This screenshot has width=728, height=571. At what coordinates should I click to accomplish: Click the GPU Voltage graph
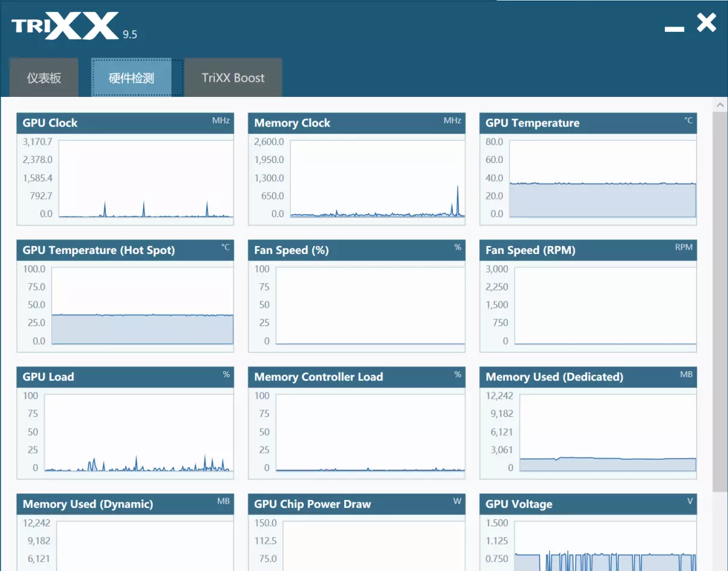point(605,546)
